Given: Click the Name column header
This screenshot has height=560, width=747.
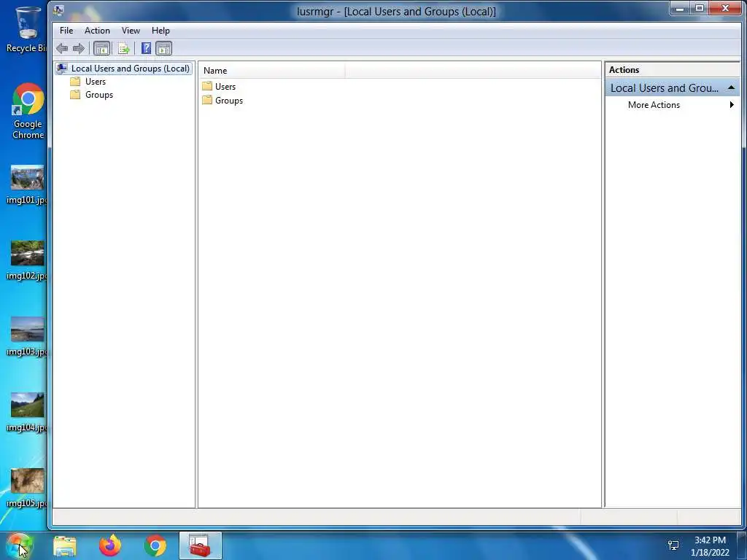Looking at the screenshot, I should point(272,71).
